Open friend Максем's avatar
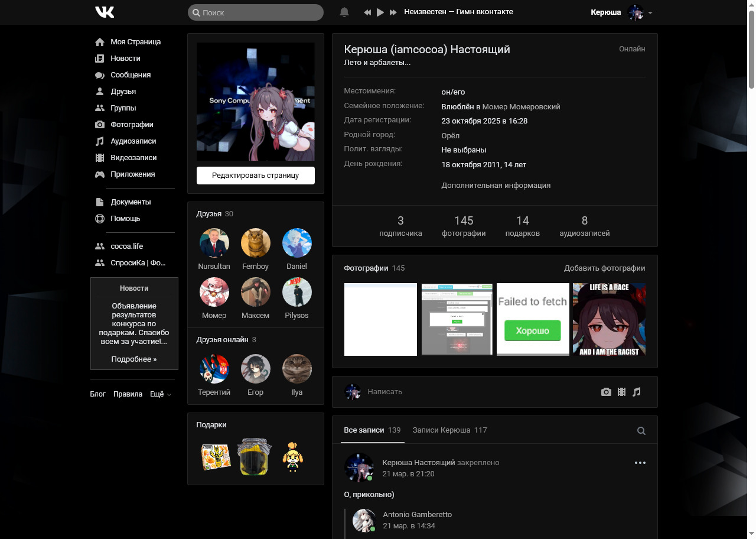756x539 pixels. point(256,292)
